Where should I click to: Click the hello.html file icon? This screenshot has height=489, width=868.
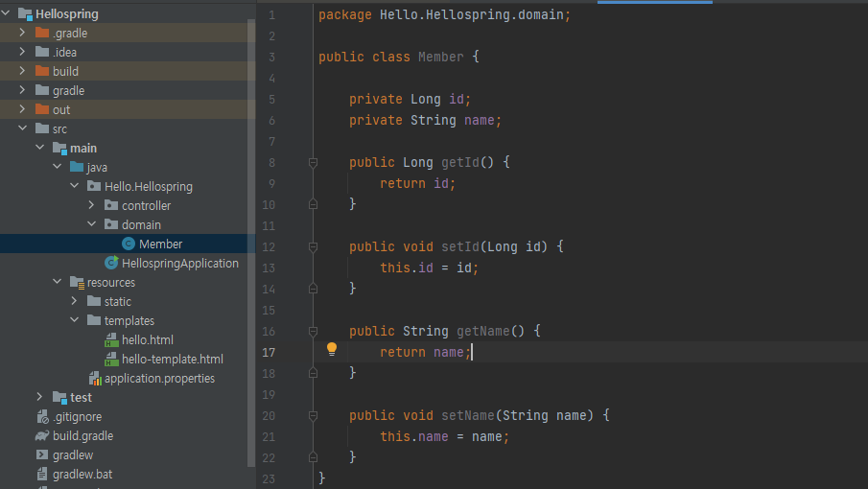(112, 339)
